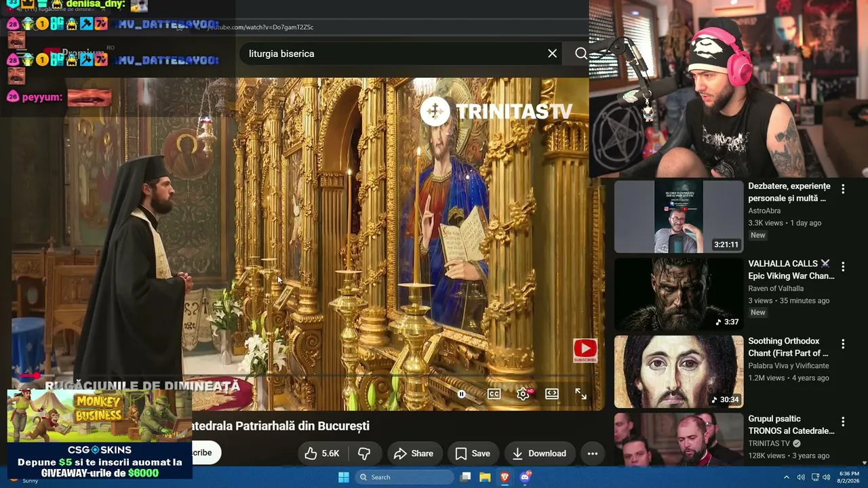Open Task View on the taskbar
The image size is (868, 488).
click(465, 477)
